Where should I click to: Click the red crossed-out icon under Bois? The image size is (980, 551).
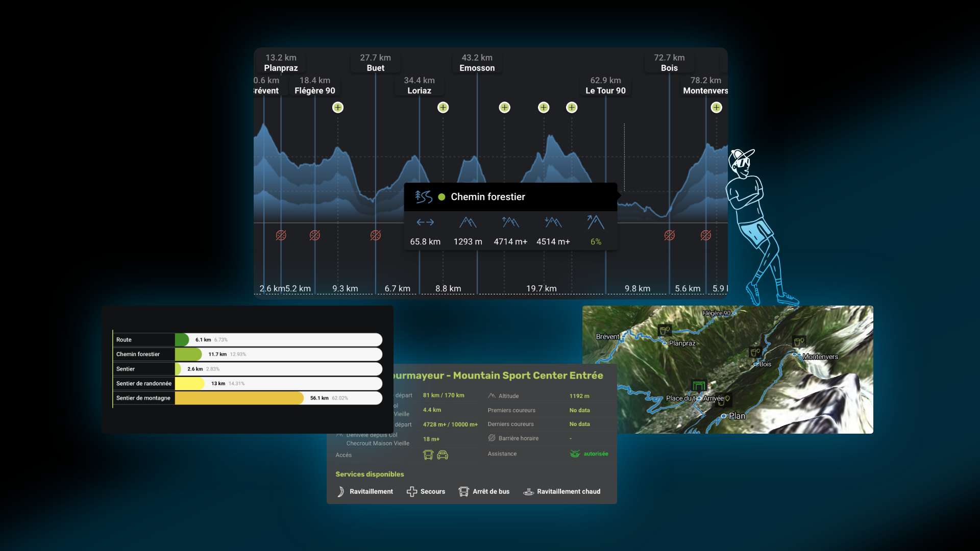(x=670, y=235)
